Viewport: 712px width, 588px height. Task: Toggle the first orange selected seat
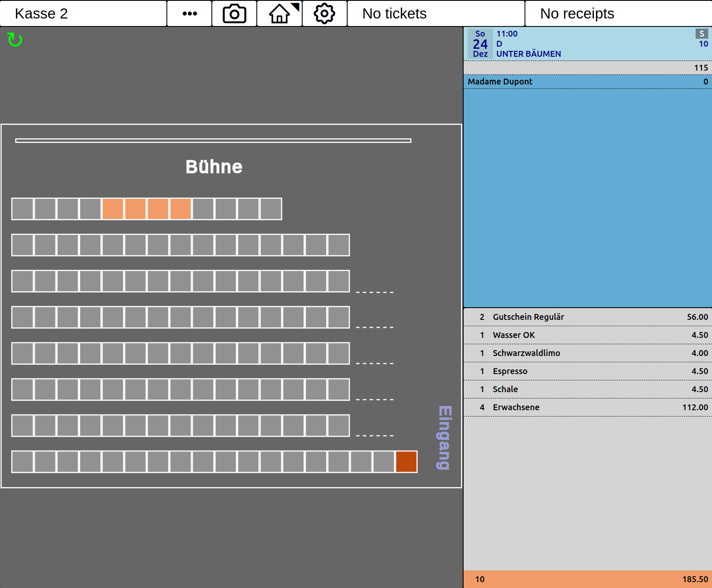click(113, 209)
